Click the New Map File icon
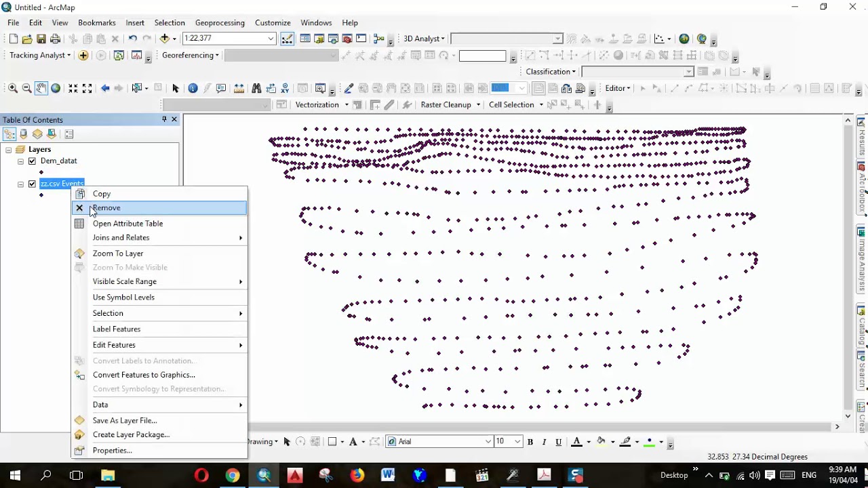Viewport: 868px width, 488px height. [x=13, y=39]
